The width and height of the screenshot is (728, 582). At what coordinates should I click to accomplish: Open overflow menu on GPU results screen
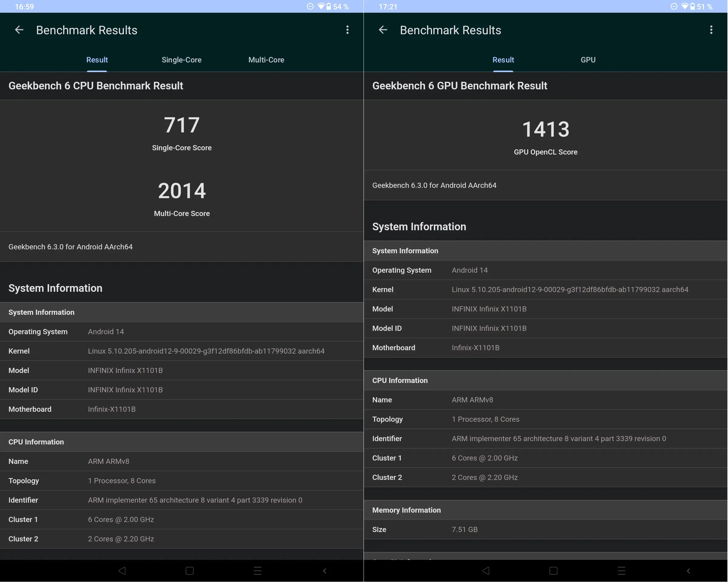[711, 30]
